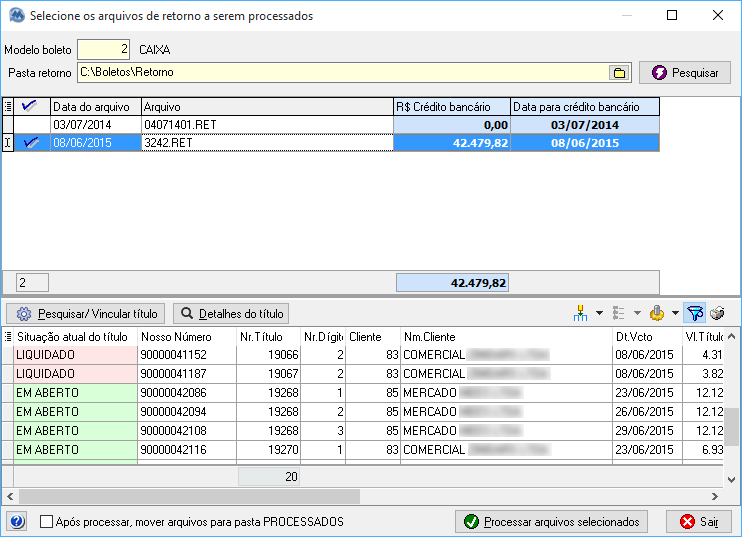Click the Sair button

tap(699, 521)
